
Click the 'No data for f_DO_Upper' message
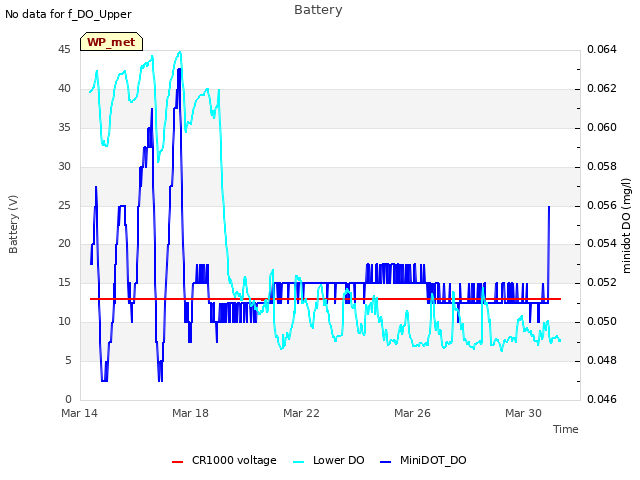68,14
